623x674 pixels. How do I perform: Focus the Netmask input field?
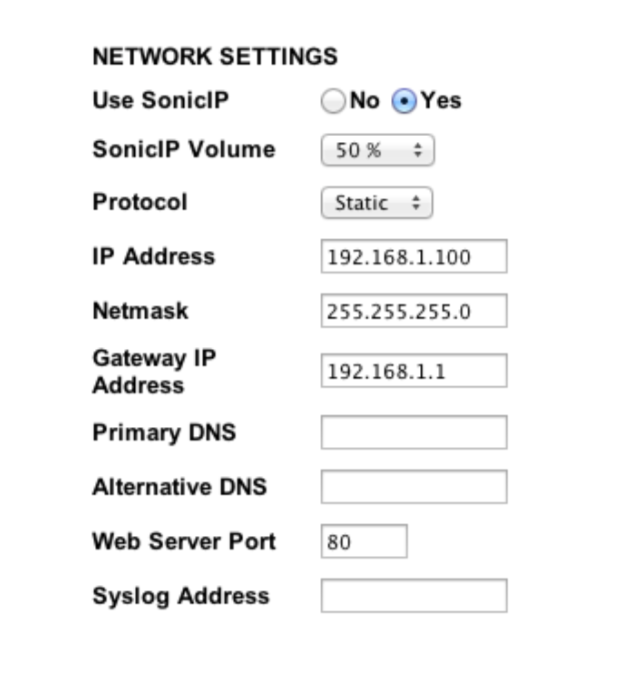pos(413,311)
